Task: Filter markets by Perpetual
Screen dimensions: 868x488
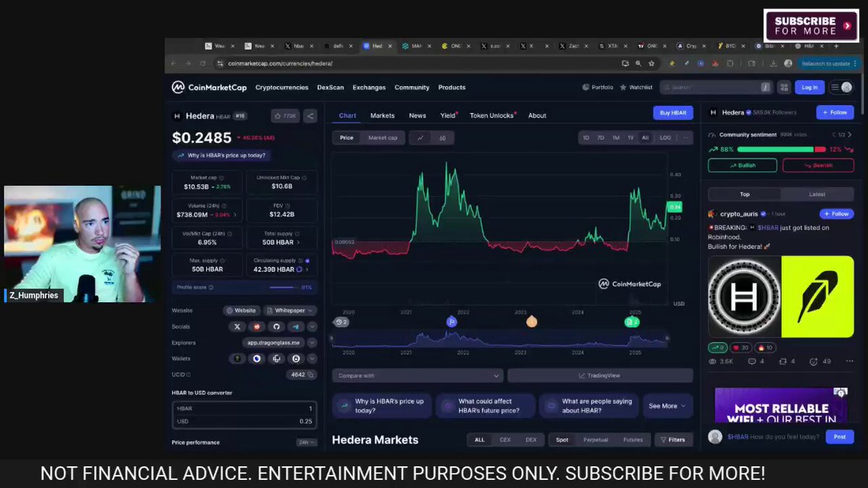Action: (595, 440)
